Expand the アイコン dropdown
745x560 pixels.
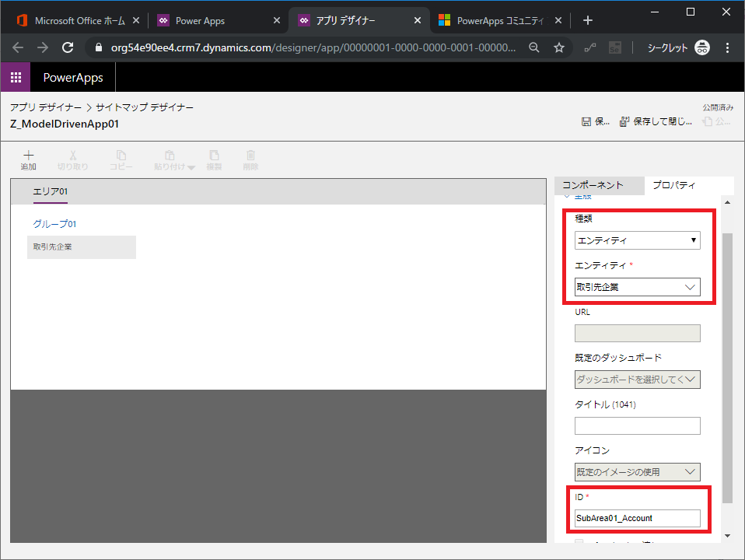pyautogui.click(x=637, y=472)
